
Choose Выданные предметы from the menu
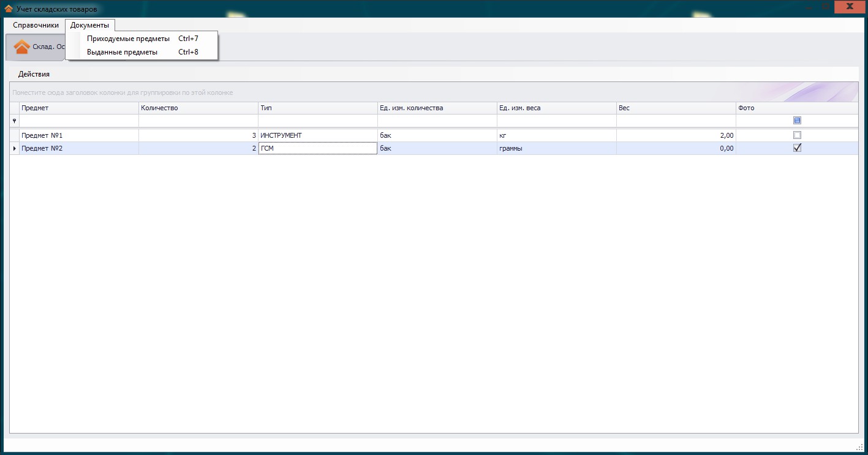pyautogui.click(x=142, y=52)
